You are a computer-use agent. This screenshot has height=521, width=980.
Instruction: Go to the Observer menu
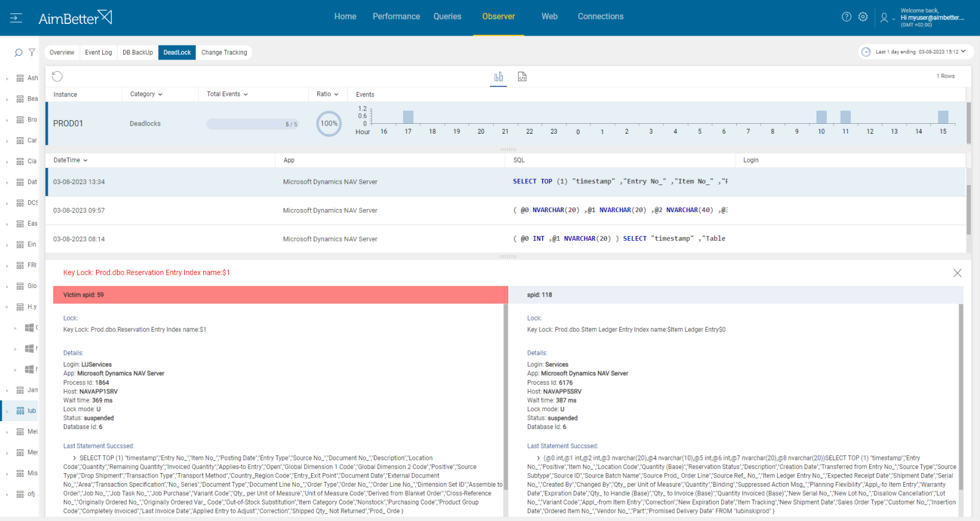(x=499, y=17)
